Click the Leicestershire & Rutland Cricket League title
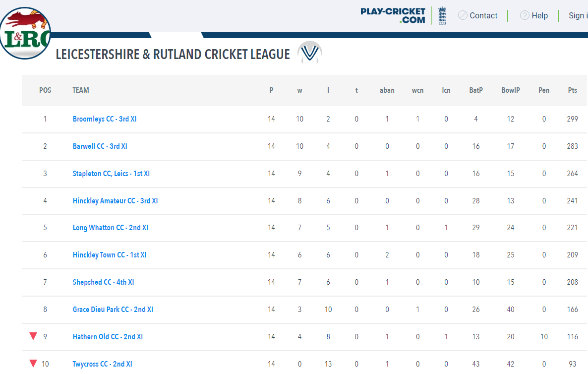 point(173,55)
